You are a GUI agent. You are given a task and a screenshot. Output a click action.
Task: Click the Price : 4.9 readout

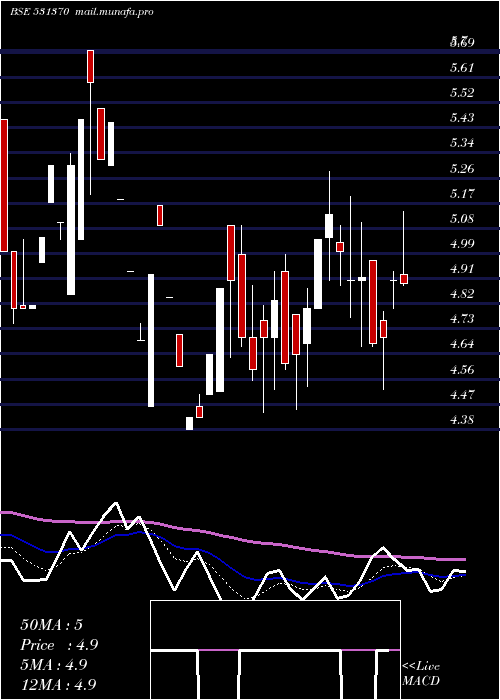(x=59, y=645)
